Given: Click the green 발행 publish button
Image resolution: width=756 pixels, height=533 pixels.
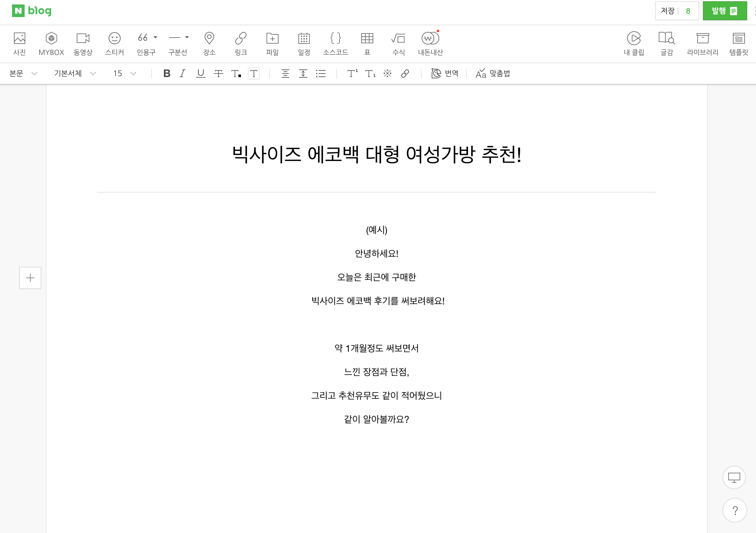Looking at the screenshot, I should tap(724, 11).
